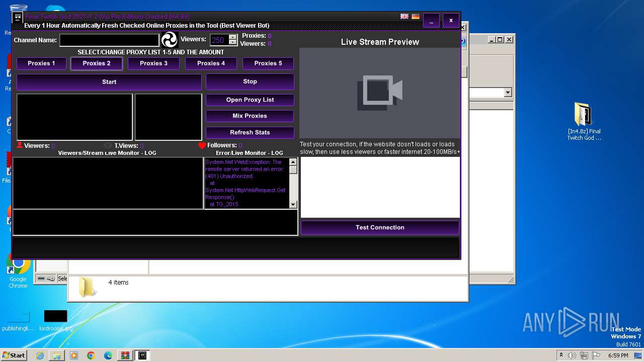Open Windows Media Player from the taskbar

click(x=74, y=355)
